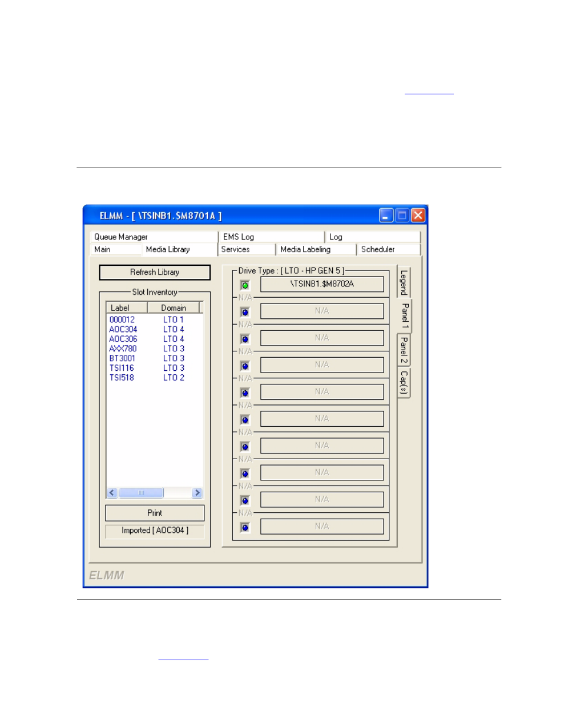The width and height of the screenshot is (562, 728).
Task: Sort by the Label column header
Action: coord(127,308)
